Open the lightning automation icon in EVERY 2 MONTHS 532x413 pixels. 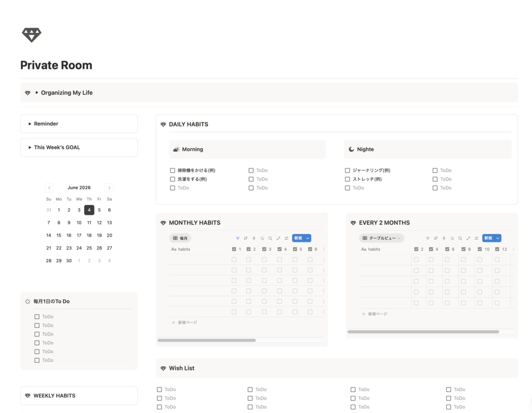coord(444,238)
